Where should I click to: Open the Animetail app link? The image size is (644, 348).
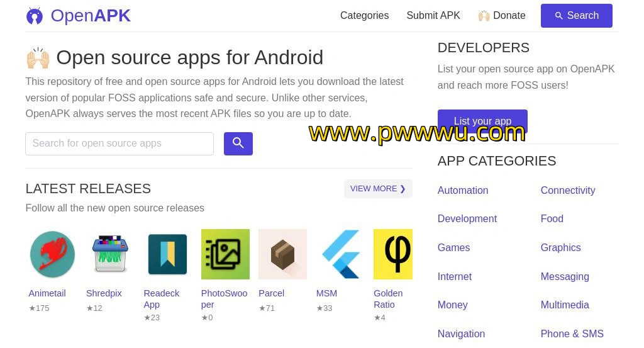tap(47, 293)
